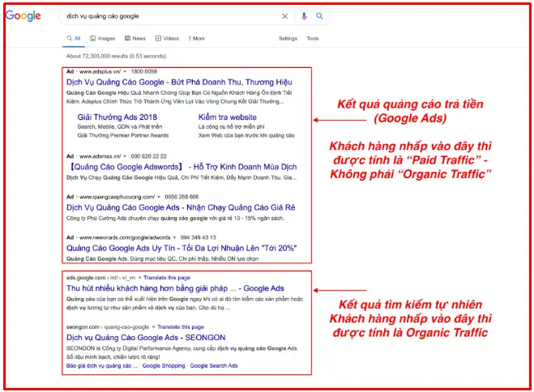This screenshot has height=392, width=534.
Task: Open ad 'Quảng Cáo Google Ads Uy Tín - Tối Đa Lợi Nhuận'
Action: click(x=182, y=248)
